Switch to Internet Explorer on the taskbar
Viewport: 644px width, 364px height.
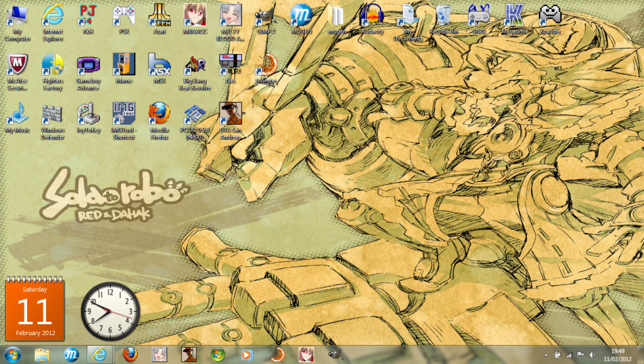coord(99,355)
